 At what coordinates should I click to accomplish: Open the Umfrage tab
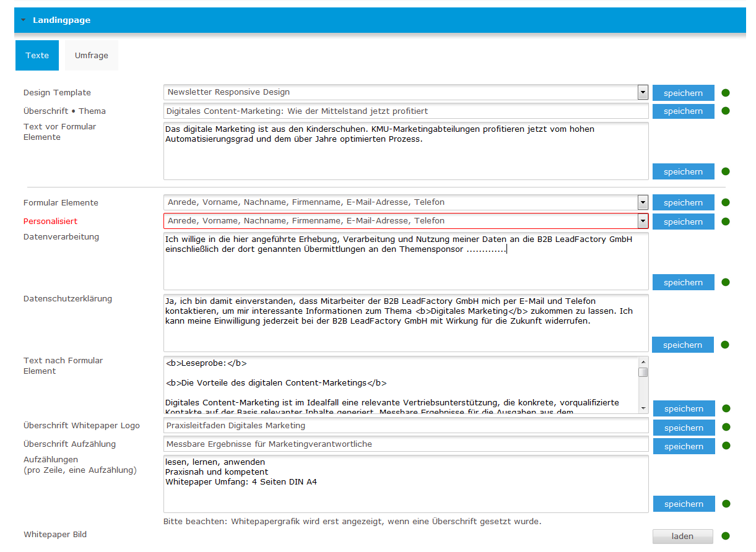coord(92,55)
